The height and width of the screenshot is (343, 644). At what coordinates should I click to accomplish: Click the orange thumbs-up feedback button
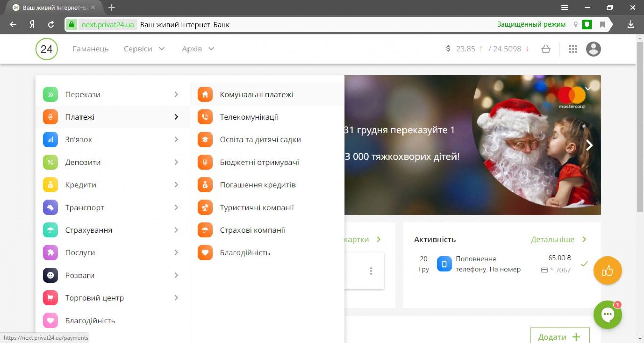point(607,270)
